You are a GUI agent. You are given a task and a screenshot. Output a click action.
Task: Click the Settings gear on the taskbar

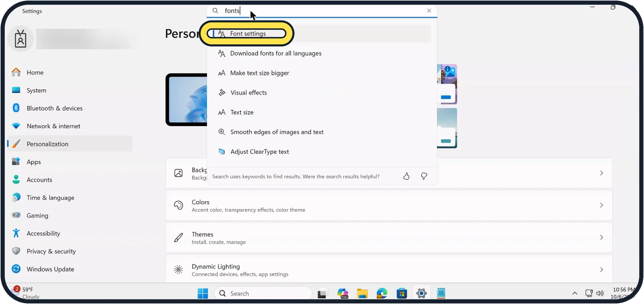point(421,293)
